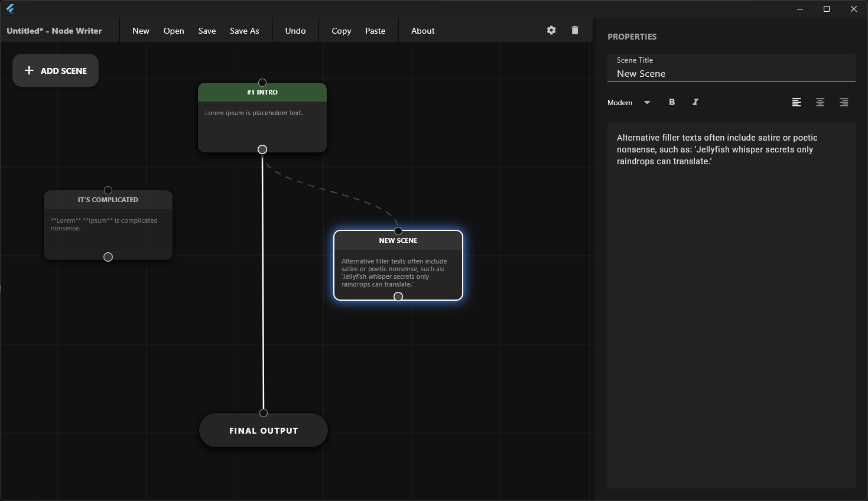Toggle italic text formatting
The image size is (868, 501).
695,102
